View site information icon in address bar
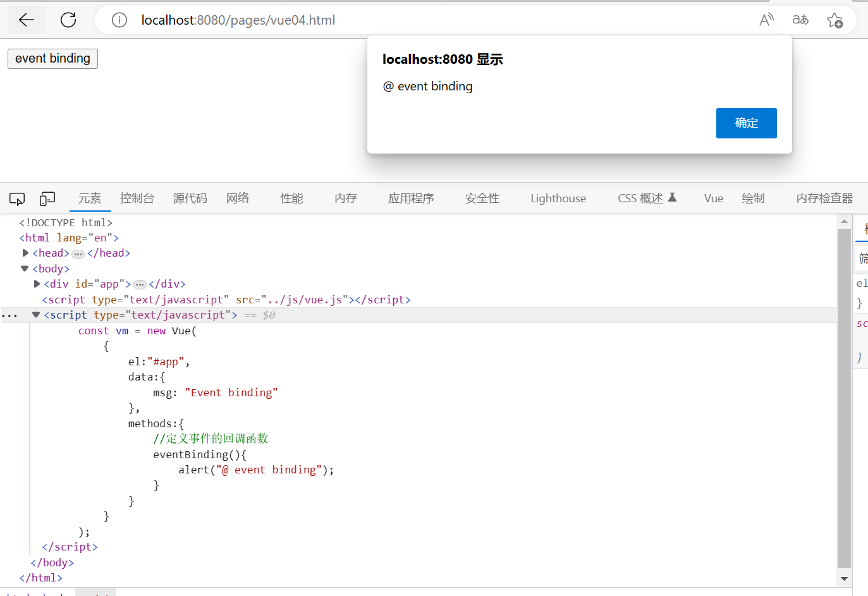The height and width of the screenshot is (596, 868). [x=119, y=20]
